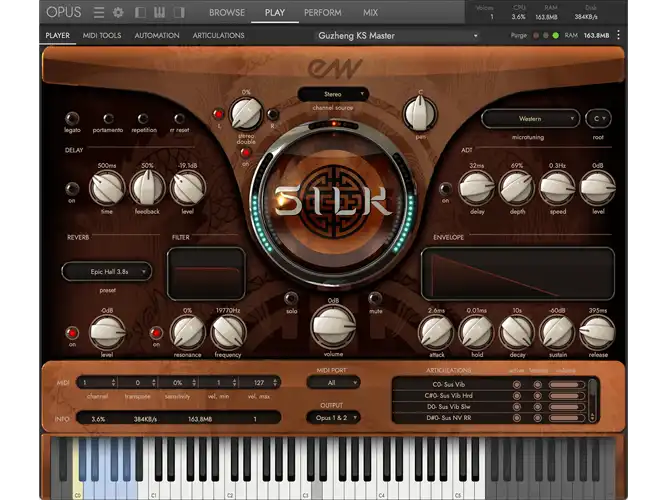Select the C0- Sus Vib articulation
667x500 pixels.
pyautogui.click(x=449, y=384)
